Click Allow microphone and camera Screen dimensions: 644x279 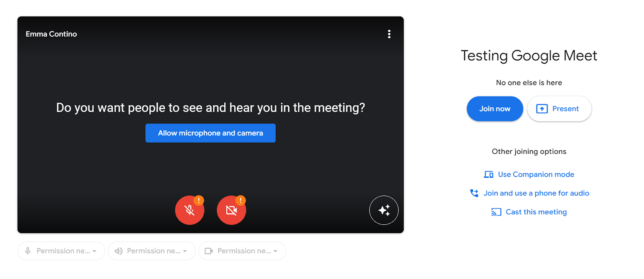[x=211, y=133]
